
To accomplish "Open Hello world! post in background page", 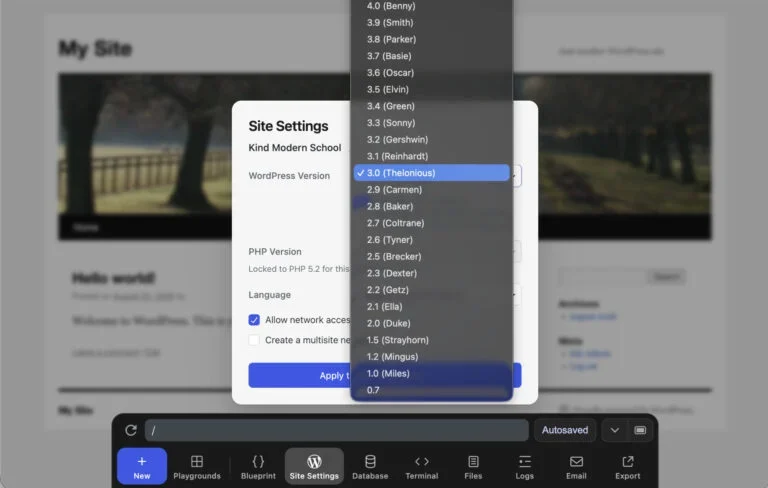I will (x=114, y=278).
